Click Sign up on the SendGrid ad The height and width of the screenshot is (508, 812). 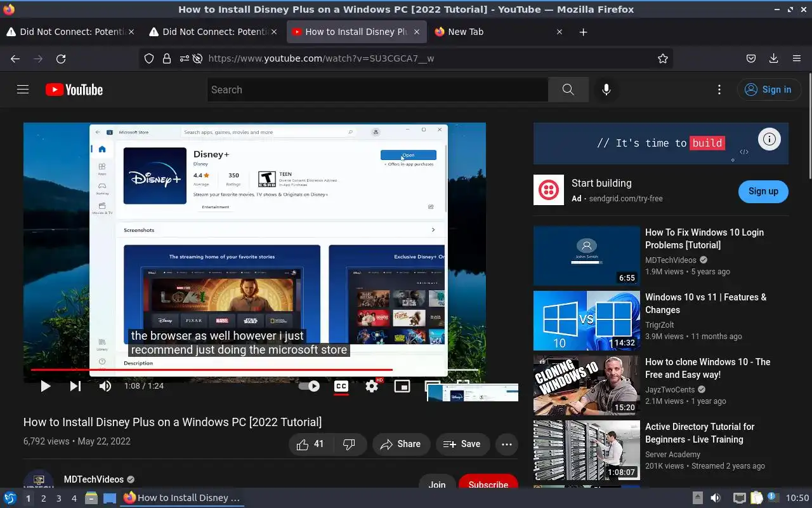pos(763,191)
